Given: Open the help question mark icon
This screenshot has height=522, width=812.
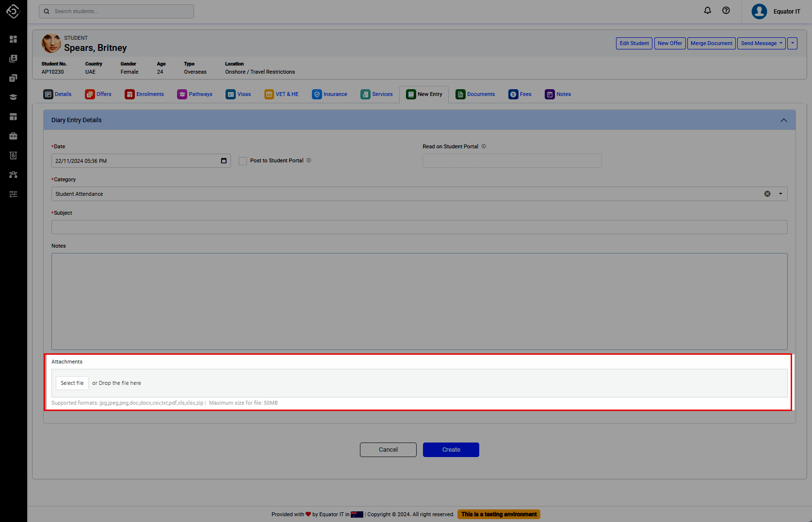Looking at the screenshot, I should 726,11.
